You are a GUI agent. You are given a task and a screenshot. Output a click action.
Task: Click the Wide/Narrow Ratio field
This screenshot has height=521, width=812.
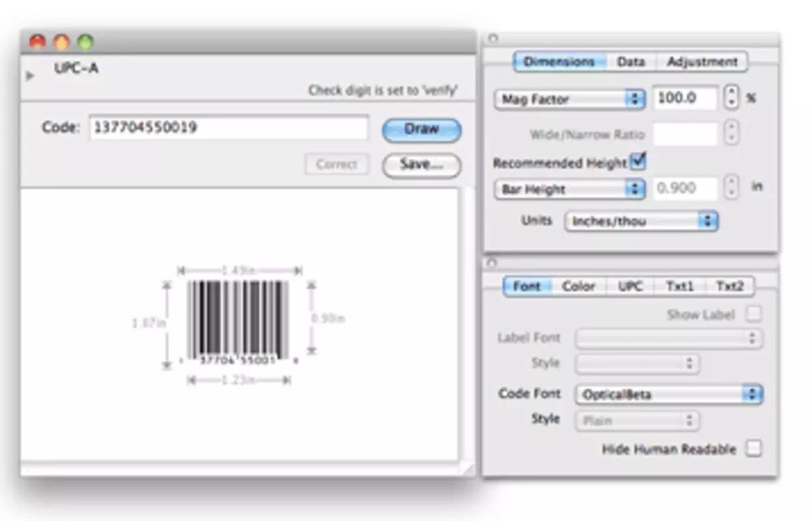[x=686, y=134]
